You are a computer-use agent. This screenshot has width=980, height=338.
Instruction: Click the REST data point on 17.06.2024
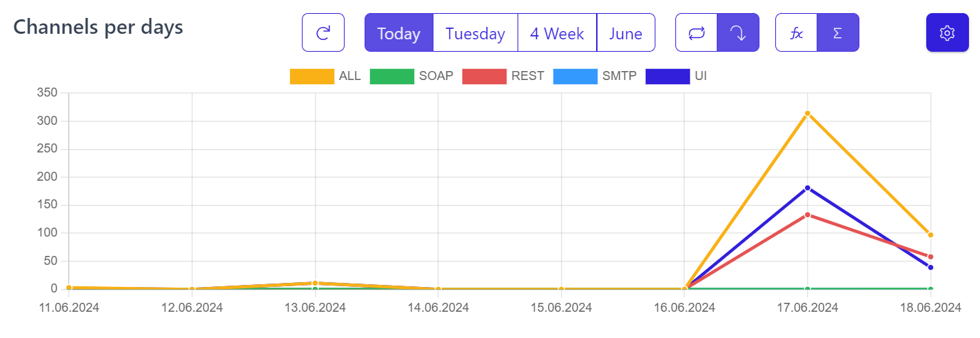coord(807,215)
